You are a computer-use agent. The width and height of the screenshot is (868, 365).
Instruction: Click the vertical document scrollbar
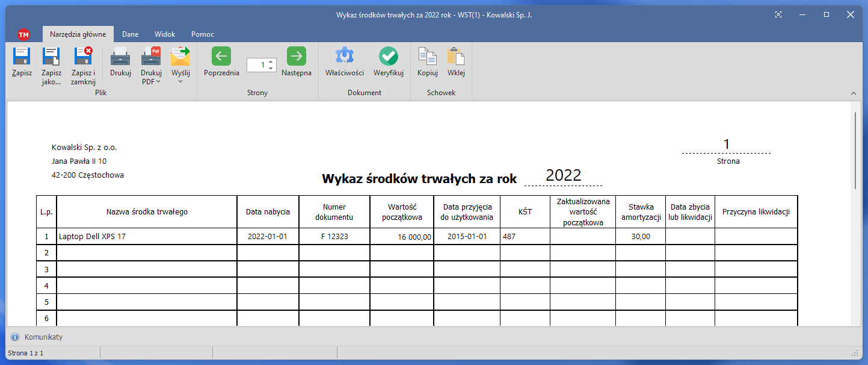tap(856, 151)
